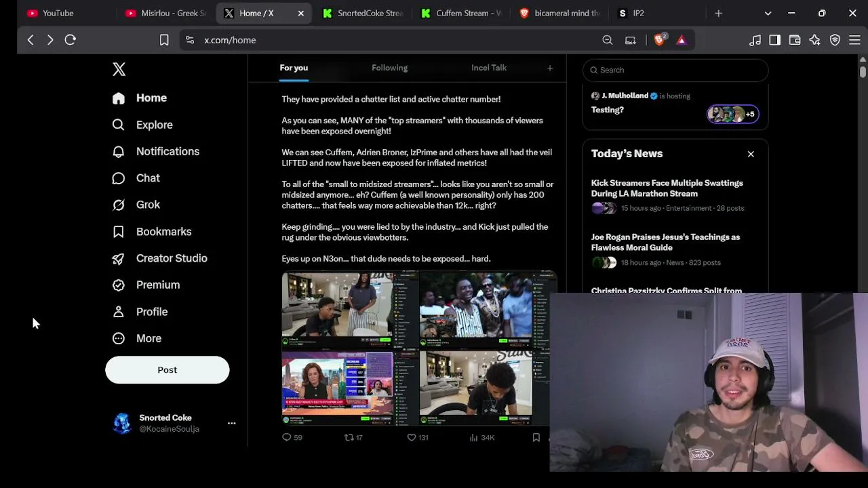Go to Profile in the sidebar
This screenshot has height=488, width=868.
(140, 312)
